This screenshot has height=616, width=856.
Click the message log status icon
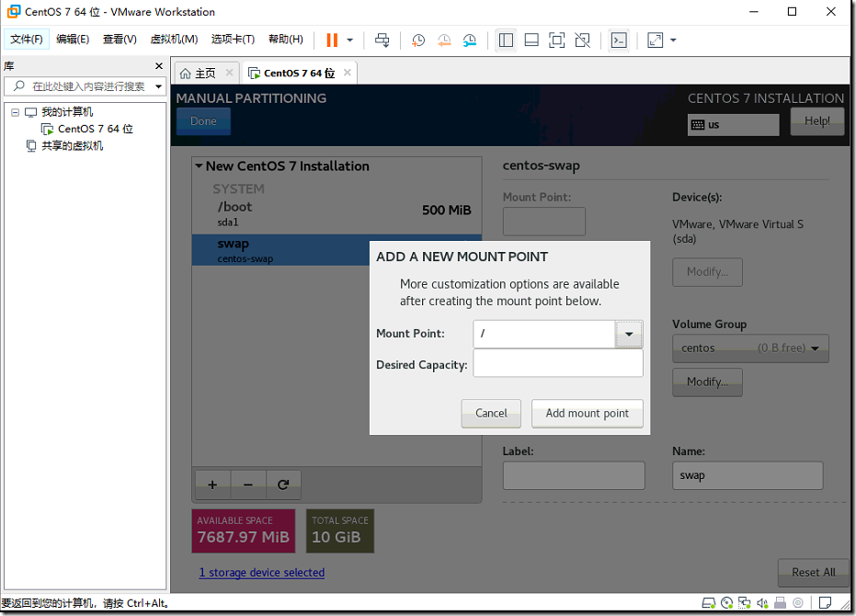(825, 603)
